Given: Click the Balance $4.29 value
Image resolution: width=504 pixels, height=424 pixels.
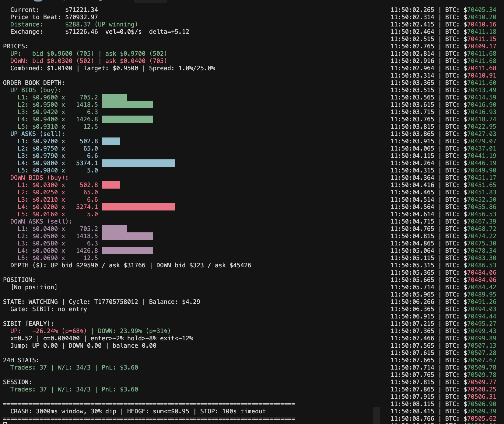Looking at the screenshot, I should 191,302.
